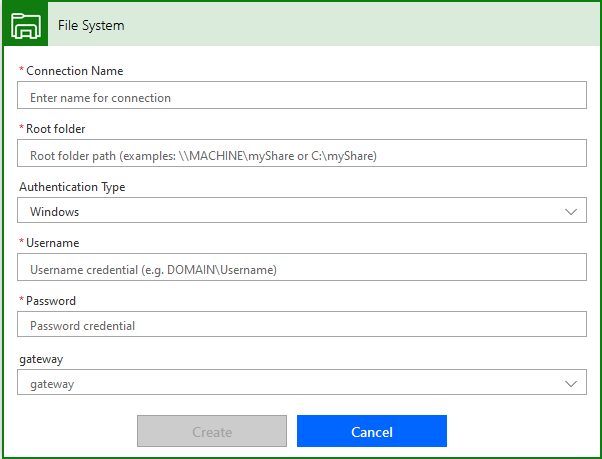Click the chevron arrow in gateway field
Image resolution: width=602 pixels, height=459 pixels.
(x=571, y=384)
